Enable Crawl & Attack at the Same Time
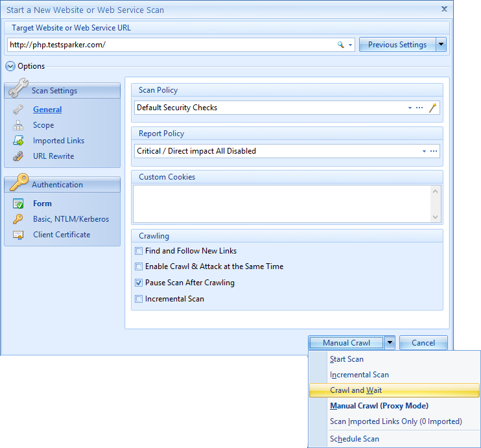481x448 pixels. click(139, 266)
